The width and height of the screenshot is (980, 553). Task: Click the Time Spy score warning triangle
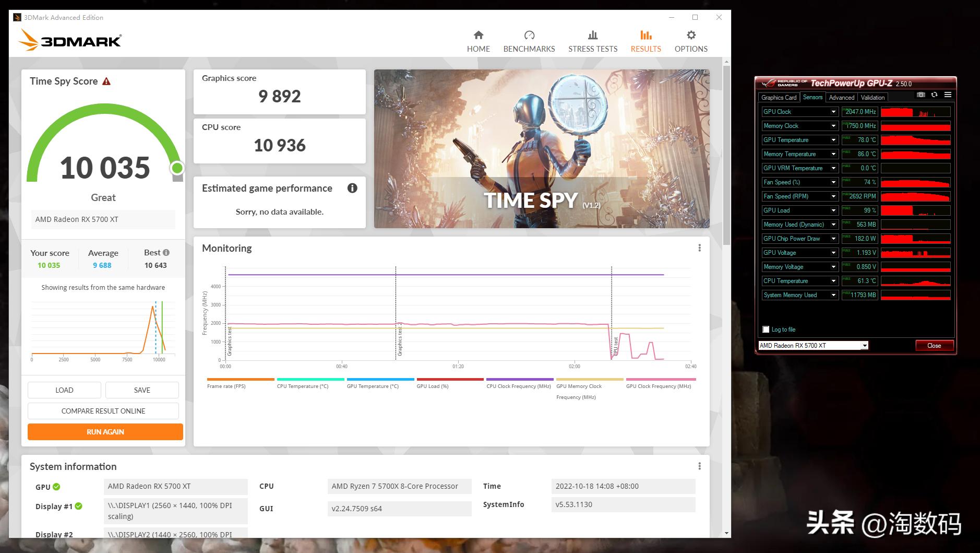pos(106,81)
